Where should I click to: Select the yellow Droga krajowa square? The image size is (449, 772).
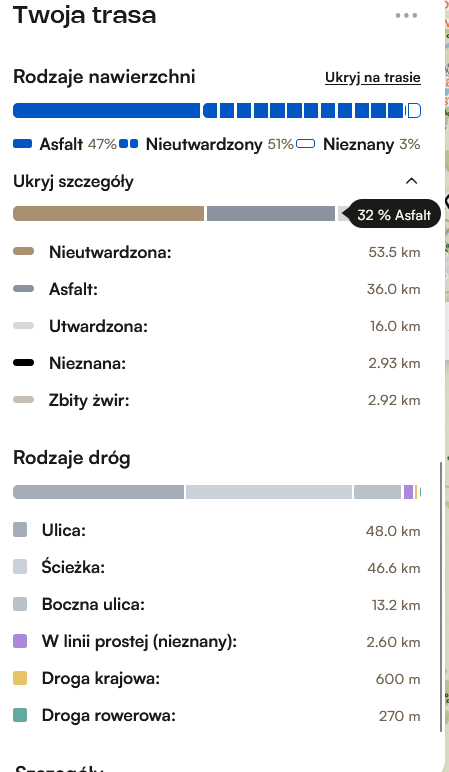(20, 678)
